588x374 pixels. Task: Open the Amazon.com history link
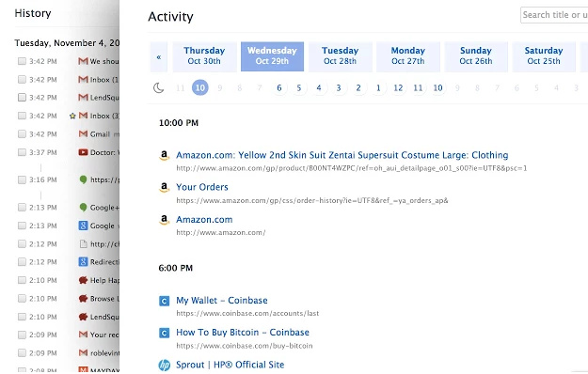pos(204,220)
